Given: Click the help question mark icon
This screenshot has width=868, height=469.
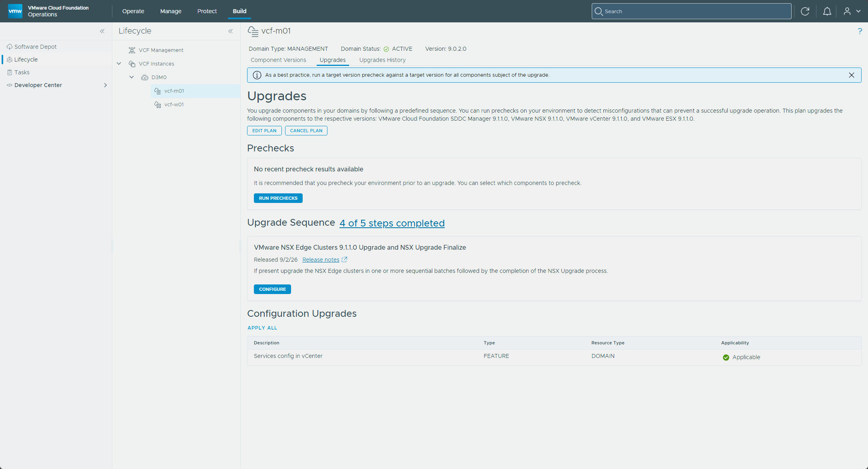Looking at the screenshot, I should click(x=860, y=31).
